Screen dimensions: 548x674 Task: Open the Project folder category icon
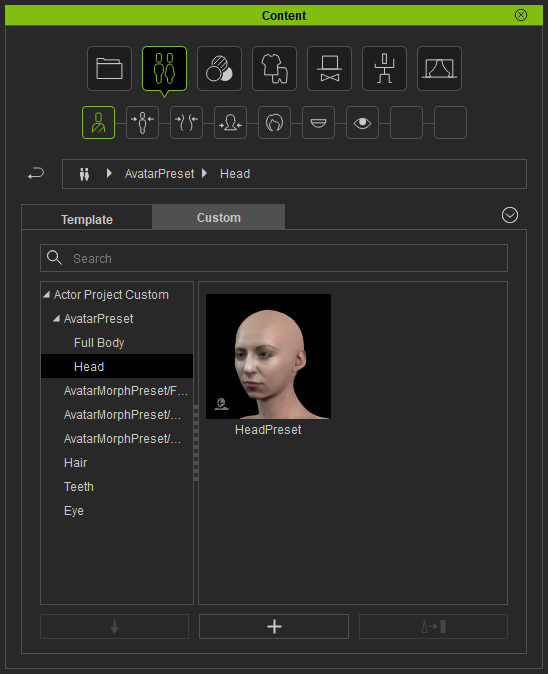[109, 68]
